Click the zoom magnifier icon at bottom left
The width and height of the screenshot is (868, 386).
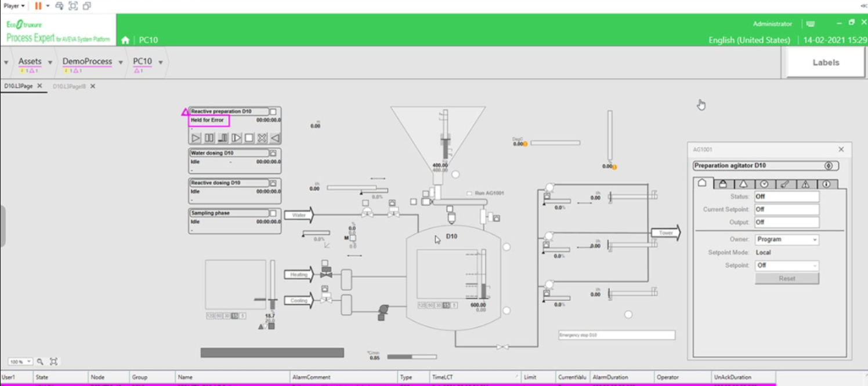[x=41, y=362]
